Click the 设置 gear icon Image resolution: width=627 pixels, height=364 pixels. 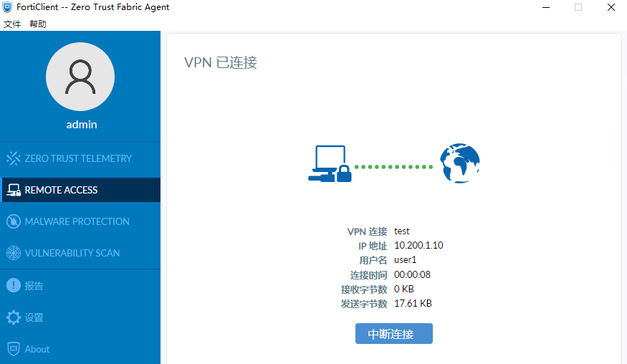(x=13, y=317)
